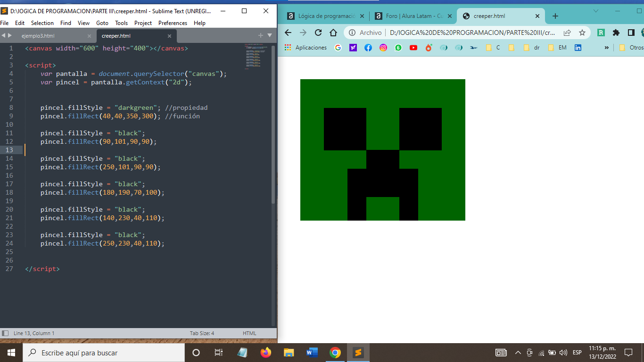This screenshot has width=644, height=362.
Task: Toggle Chrome side panel
Action: click(631, 33)
